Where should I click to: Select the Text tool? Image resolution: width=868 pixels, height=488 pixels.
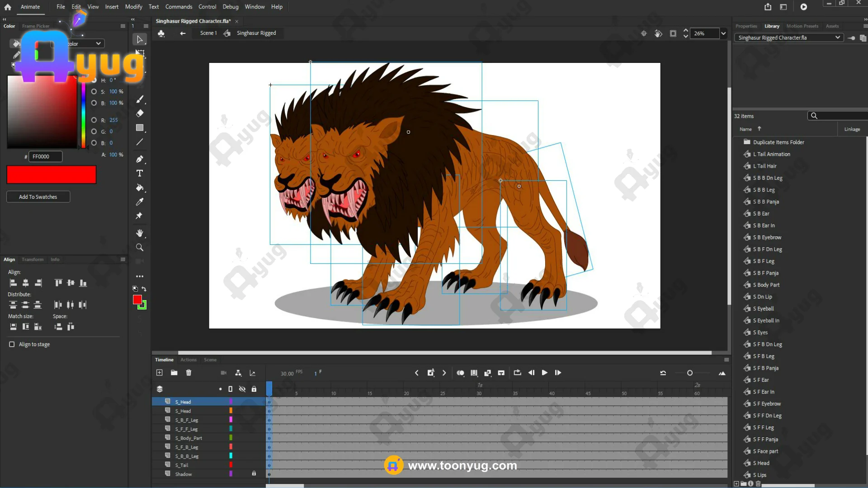tap(140, 174)
